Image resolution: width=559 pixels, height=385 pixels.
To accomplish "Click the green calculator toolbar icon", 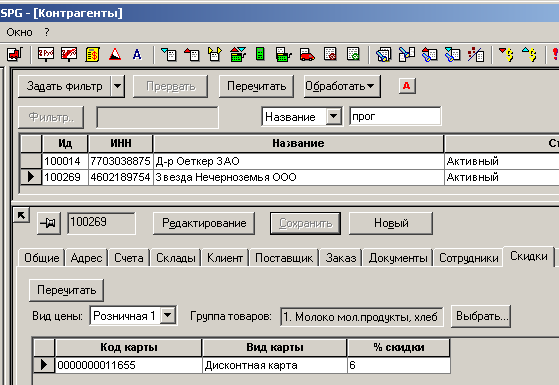I will [260, 55].
